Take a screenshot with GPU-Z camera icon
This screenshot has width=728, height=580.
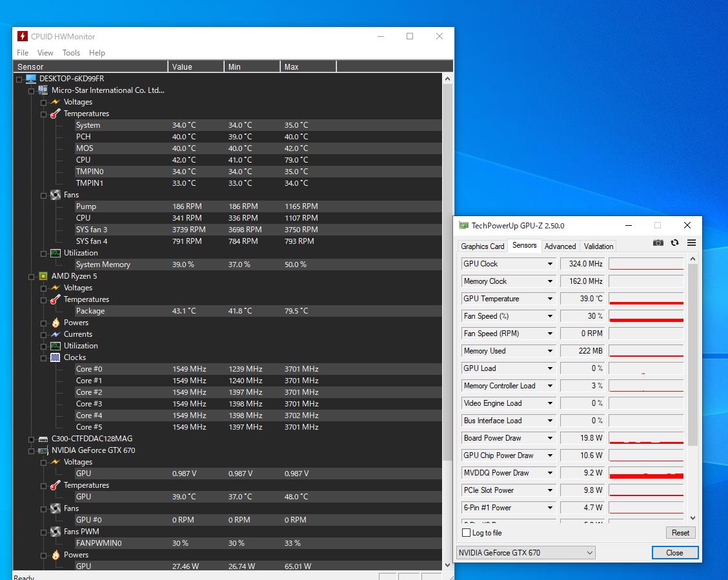(x=658, y=243)
